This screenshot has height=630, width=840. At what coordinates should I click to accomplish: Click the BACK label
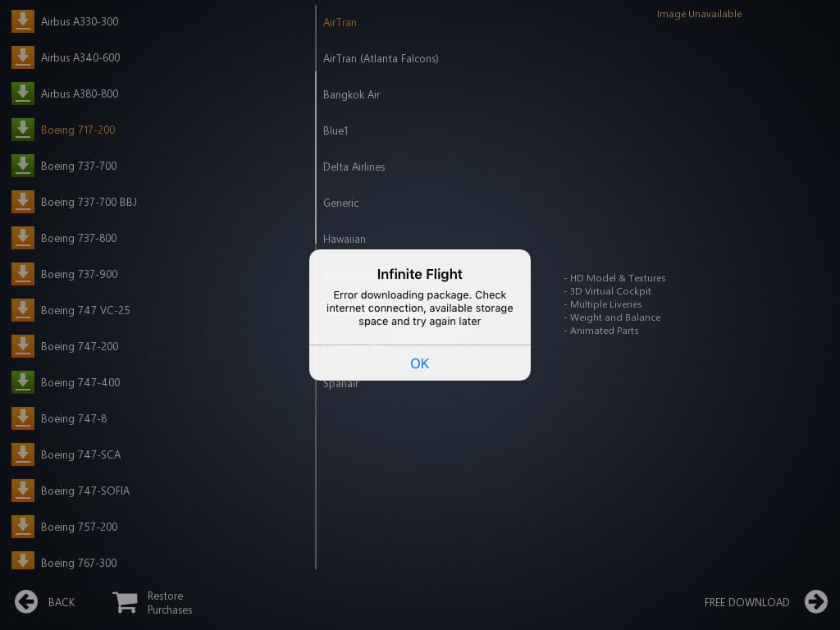click(x=62, y=602)
